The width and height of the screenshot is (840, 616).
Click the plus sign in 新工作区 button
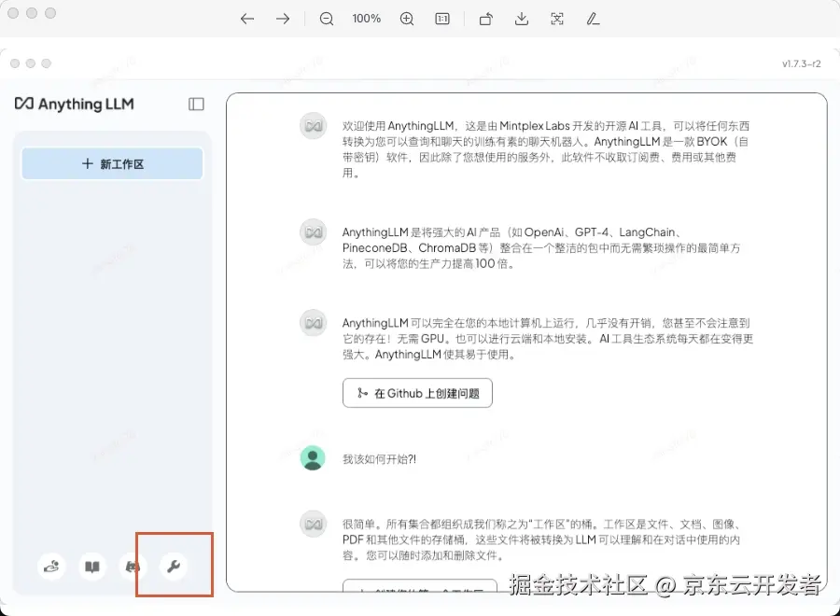(x=88, y=163)
